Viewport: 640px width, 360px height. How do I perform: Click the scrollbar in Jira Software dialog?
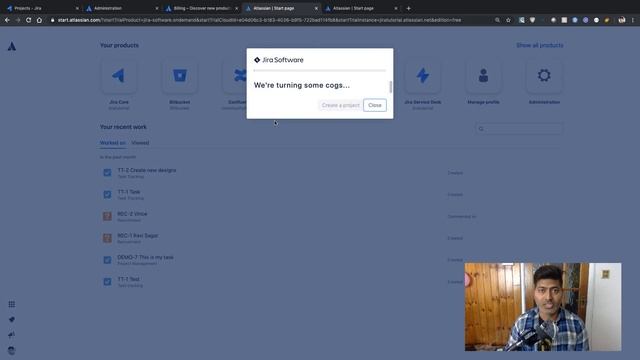[391, 87]
